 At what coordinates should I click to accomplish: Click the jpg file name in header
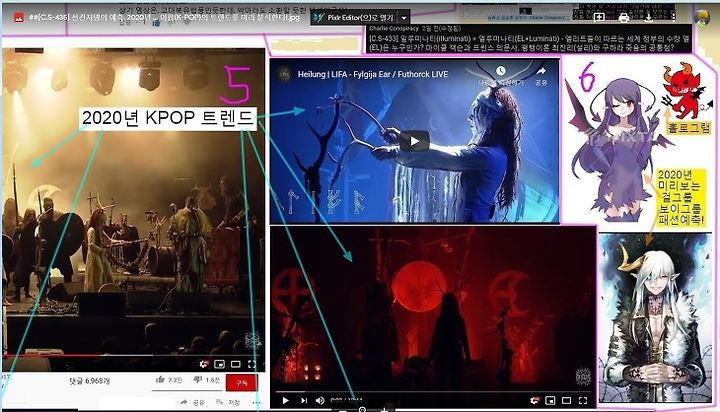(164, 17)
